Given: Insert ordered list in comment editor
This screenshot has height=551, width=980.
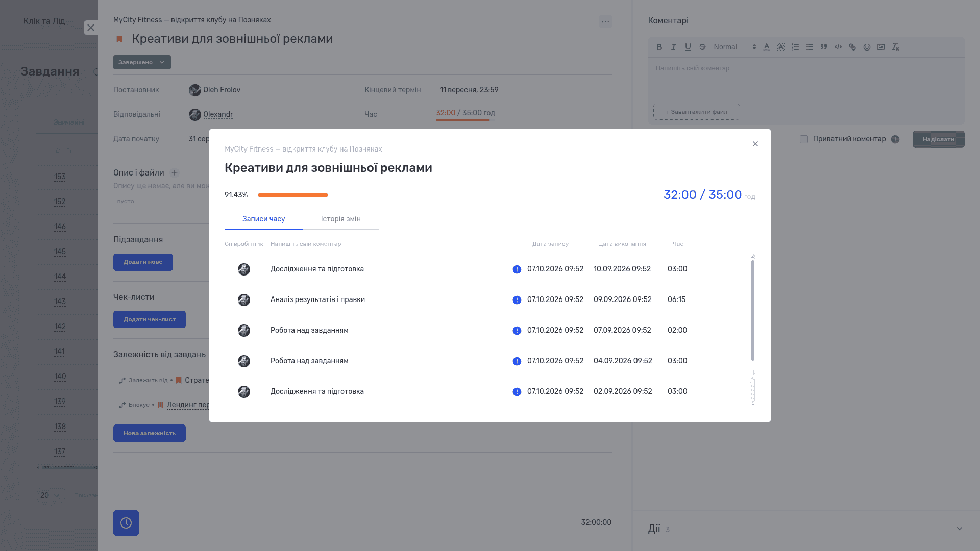Looking at the screenshot, I should point(795,47).
